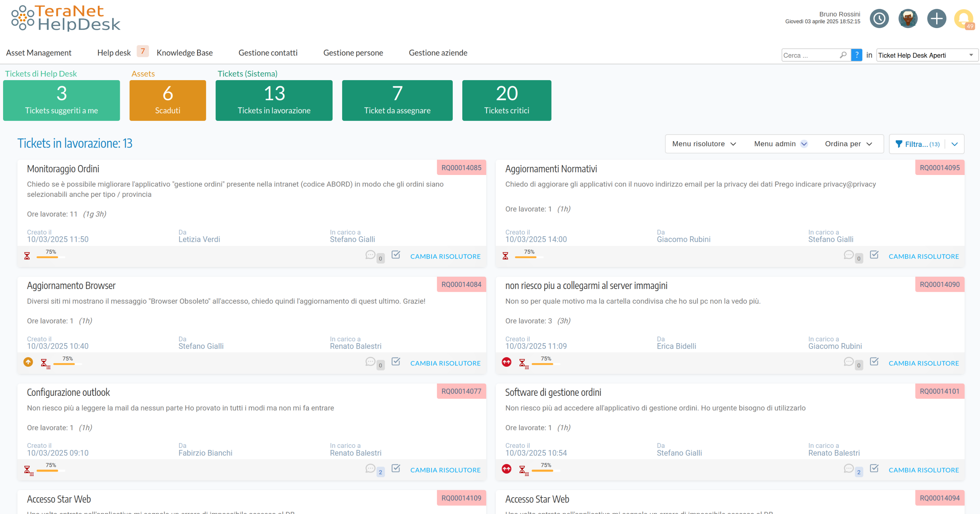Expand the Menu admin dropdown

point(781,144)
